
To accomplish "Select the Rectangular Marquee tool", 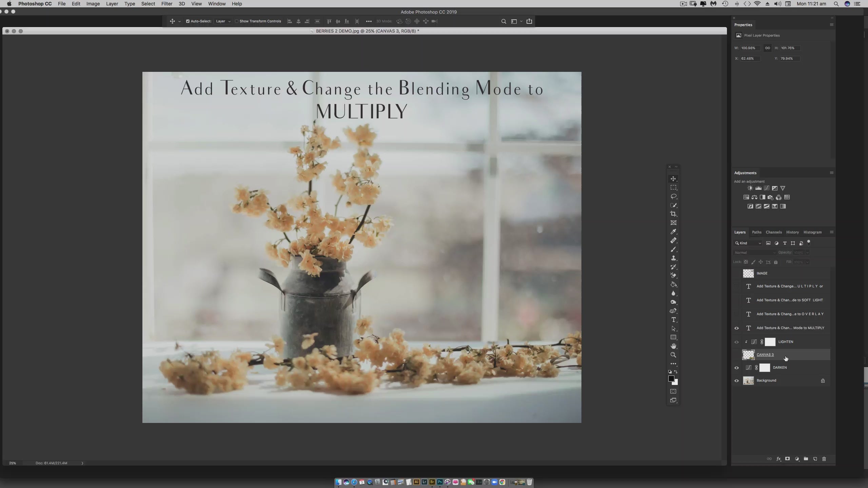I will coord(673,187).
